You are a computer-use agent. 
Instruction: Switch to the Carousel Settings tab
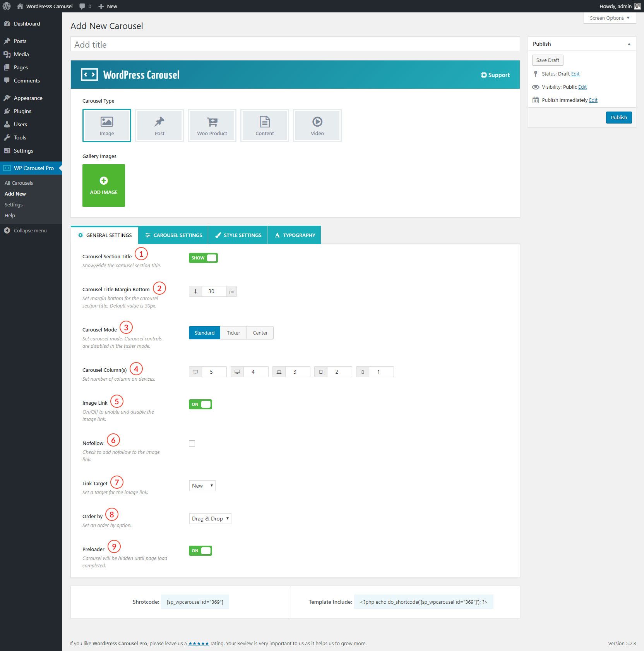point(173,235)
